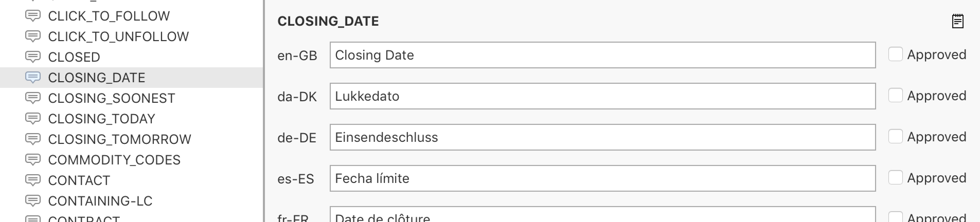Tick the Approved checkbox for da-DK

(x=895, y=95)
